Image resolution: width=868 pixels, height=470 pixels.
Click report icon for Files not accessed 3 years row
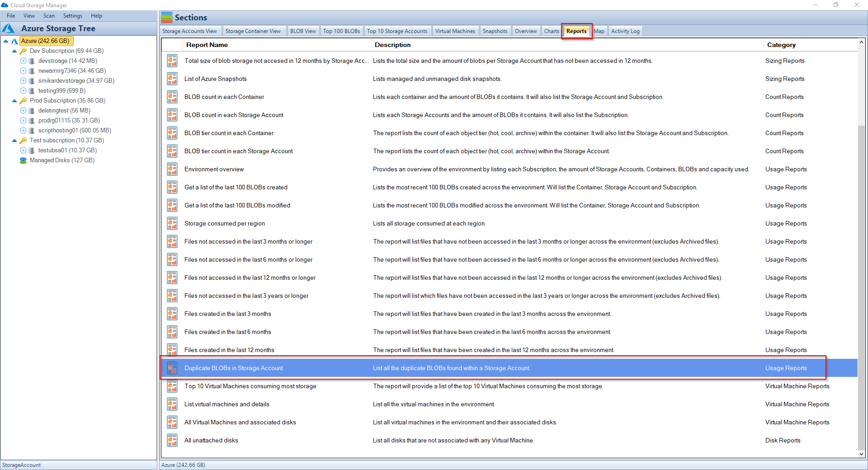click(172, 296)
